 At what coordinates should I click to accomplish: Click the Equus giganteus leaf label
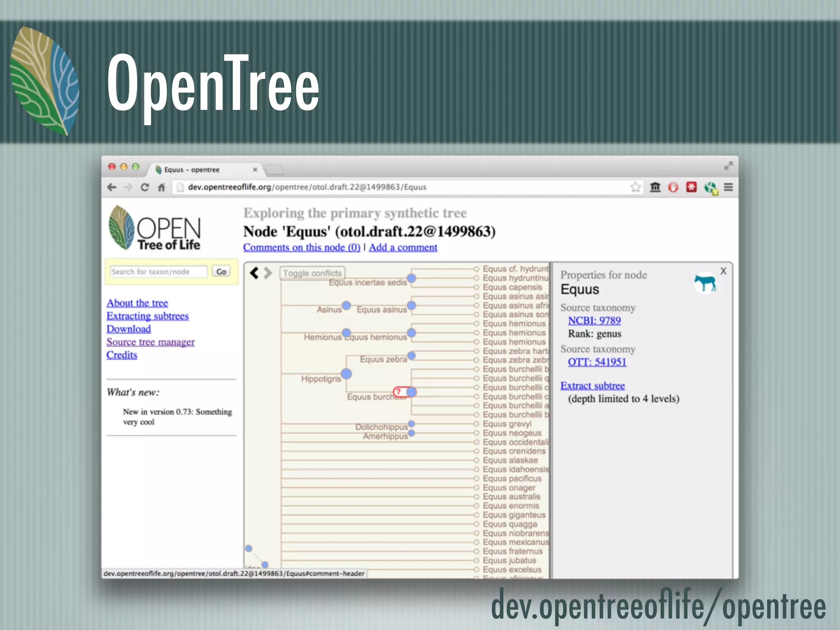click(514, 515)
